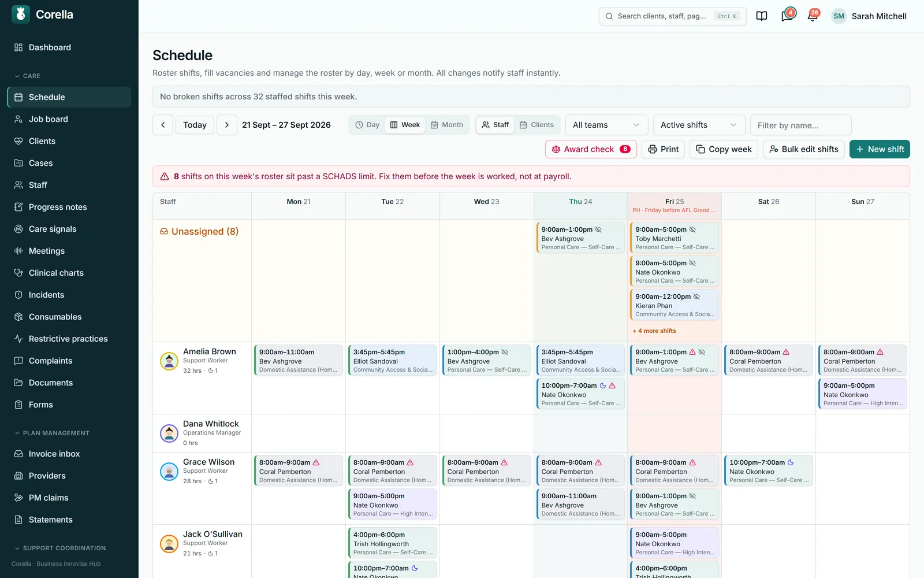Image resolution: width=924 pixels, height=578 pixels.
Task: Click the Care signals sidebar icon
Action: (18, 229)
